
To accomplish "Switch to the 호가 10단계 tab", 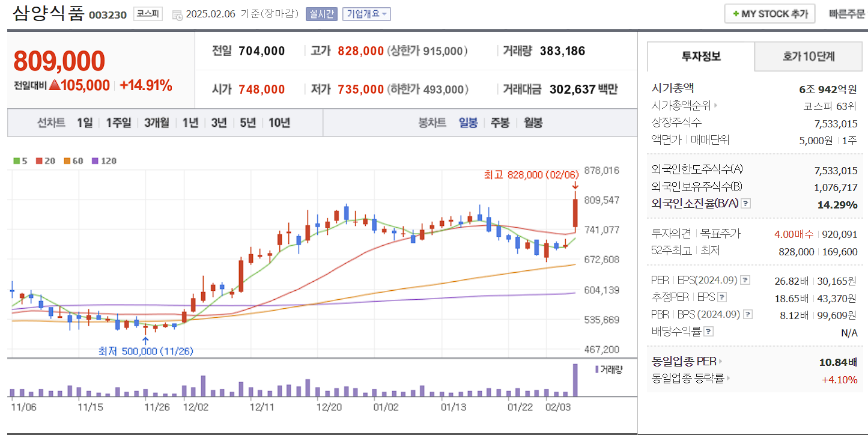I will [x=809, y=56].
